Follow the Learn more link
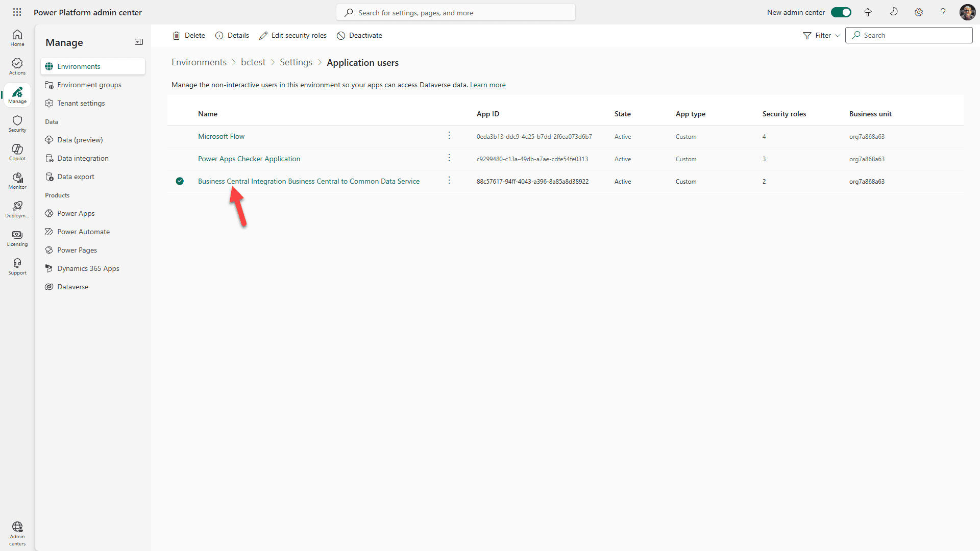The image size is (980, 551). [487, 85]
